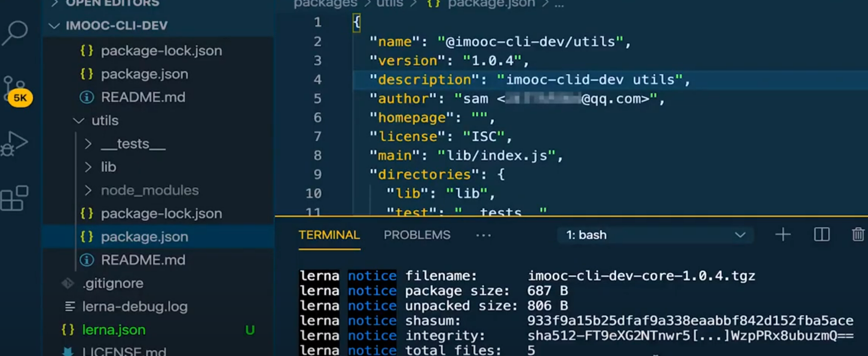Click the "author" line in editor
The height and width of the screenshot is (356, 868).
517,99
